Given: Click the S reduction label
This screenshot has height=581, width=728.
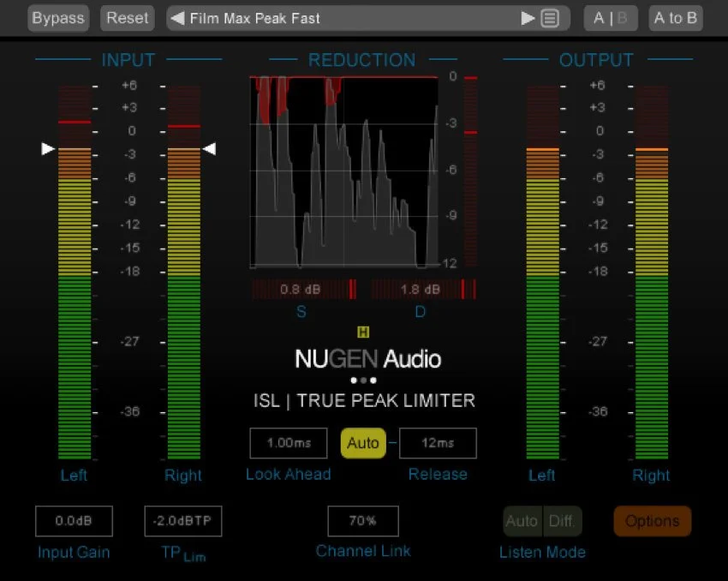Looking at the screenshot, I should point(301,312).
